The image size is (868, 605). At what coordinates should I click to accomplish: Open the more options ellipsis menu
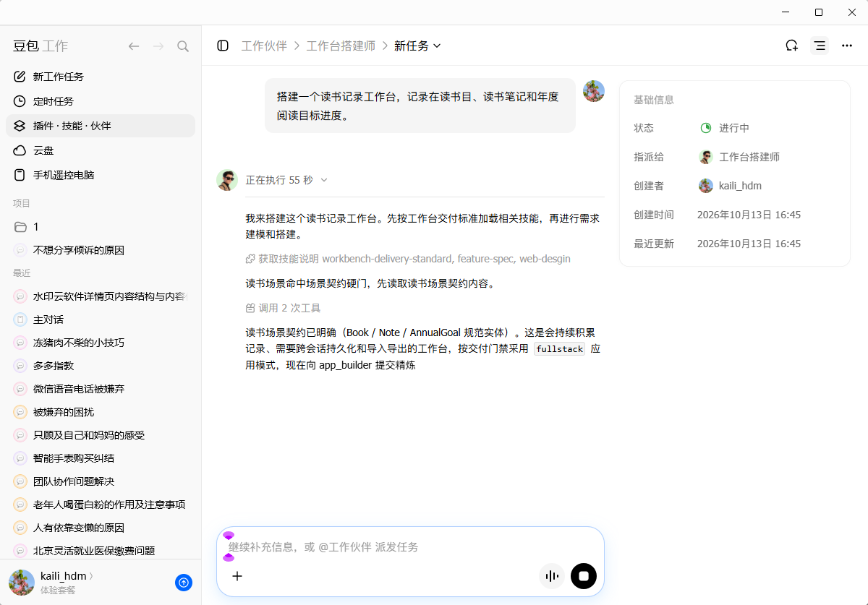click(847, 46)
